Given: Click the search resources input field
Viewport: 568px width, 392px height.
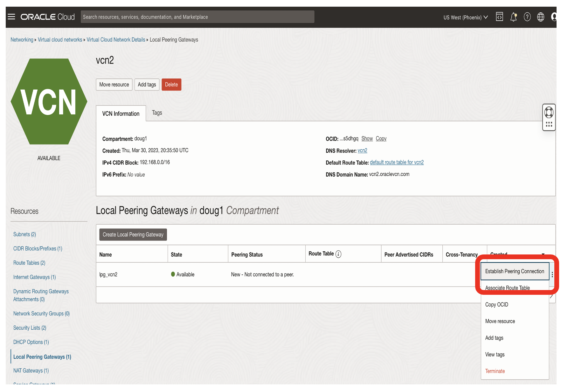Looking at the screenshot, I should (x=197, y=17).
